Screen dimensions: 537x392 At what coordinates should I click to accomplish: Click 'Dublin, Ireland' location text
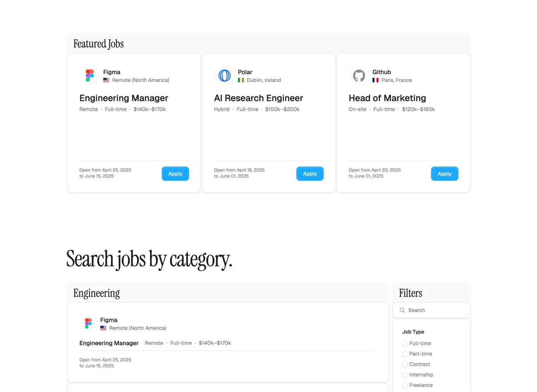point(264,80)
